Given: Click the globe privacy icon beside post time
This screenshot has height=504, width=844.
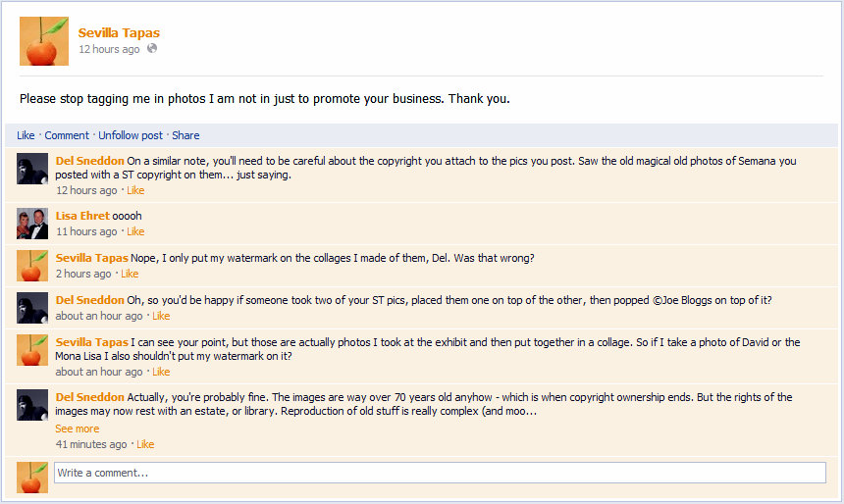Looking at the screenshot, I should tap(152, 49).
